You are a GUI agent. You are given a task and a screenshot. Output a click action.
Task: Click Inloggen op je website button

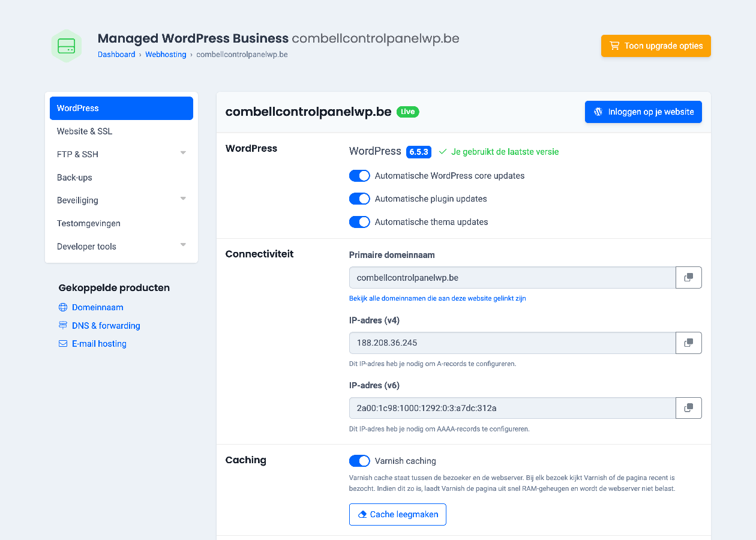[x=643, y=112]
